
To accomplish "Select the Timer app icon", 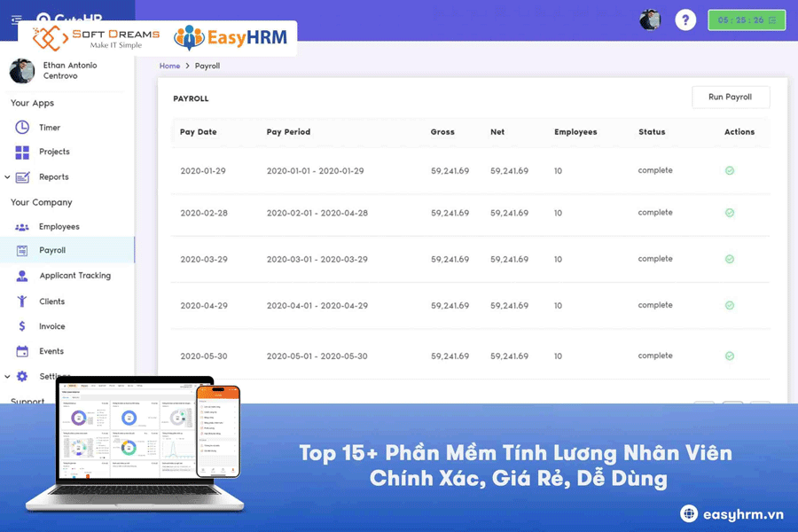I will pos(20,127).
